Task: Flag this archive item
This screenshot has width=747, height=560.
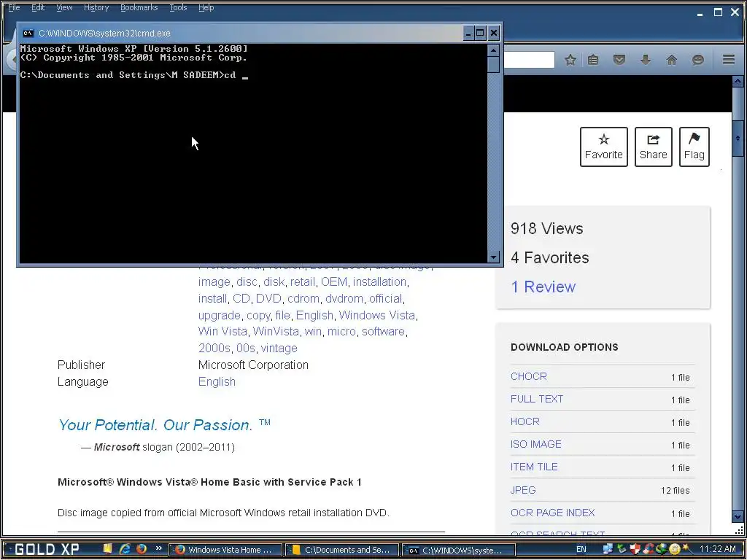Action: click(694, 147)
